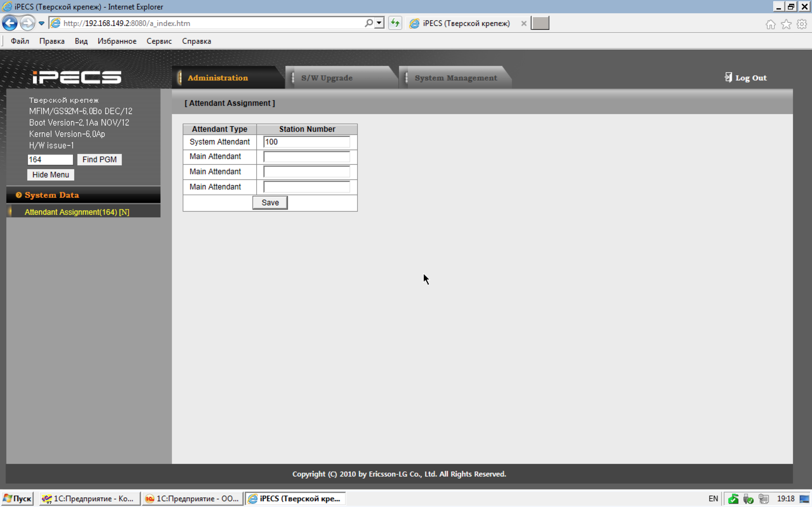
Task: Expand the address bar dropdown arrow
Action: click(x=379, y=23)
